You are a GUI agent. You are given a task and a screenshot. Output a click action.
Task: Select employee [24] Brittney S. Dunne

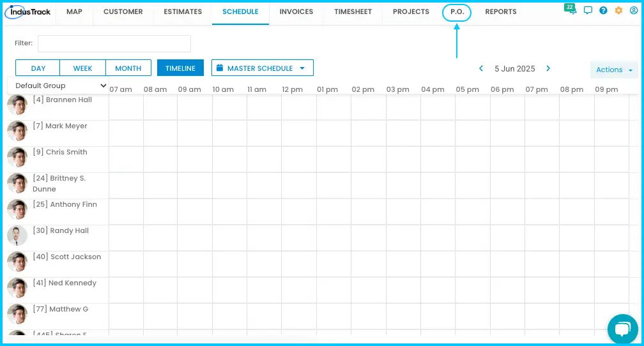point(59,183)
